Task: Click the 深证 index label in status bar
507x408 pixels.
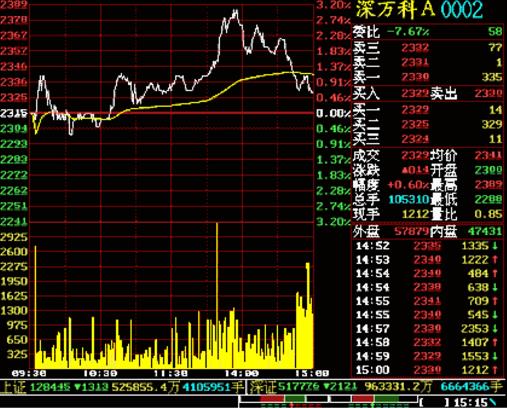Action: 264,387
